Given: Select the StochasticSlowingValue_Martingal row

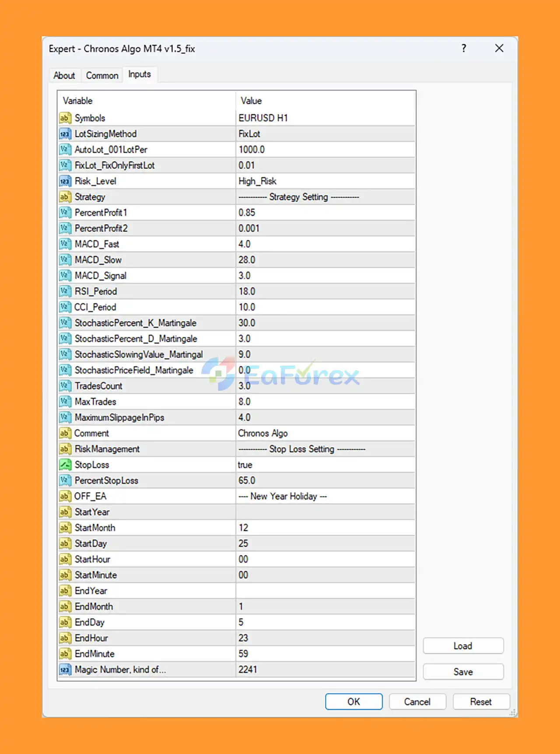Looking at the screenshot, I should (x=236, y=354).
